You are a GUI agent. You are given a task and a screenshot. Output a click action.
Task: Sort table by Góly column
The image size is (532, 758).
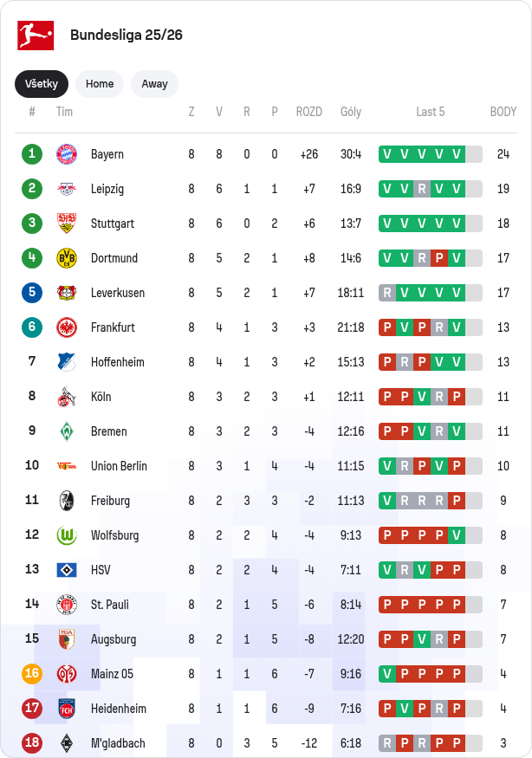tap(351, 112)
